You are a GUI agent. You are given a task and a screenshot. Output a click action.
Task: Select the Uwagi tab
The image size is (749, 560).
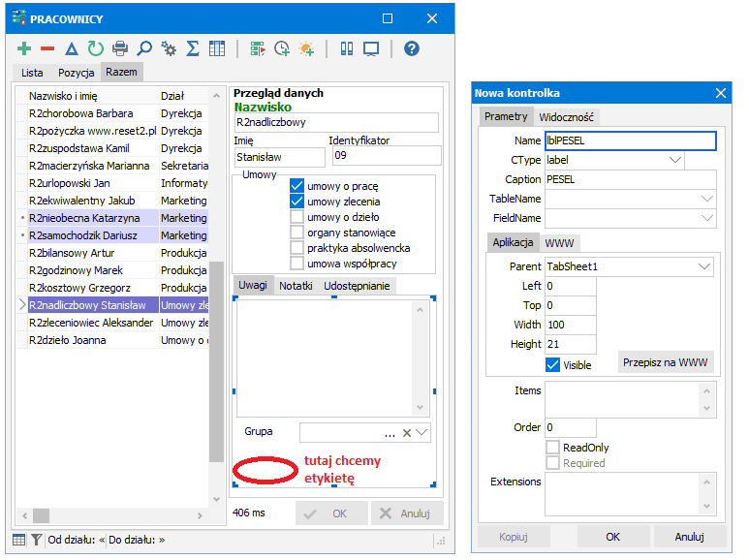click(x=253, y=285)
